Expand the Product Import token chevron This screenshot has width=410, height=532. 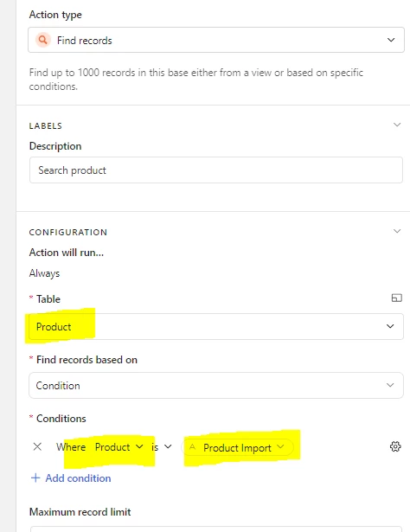(x=280, y=447)
